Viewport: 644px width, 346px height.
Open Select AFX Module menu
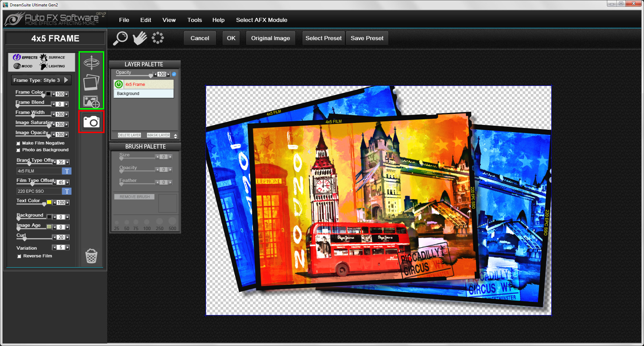point(262,20)
